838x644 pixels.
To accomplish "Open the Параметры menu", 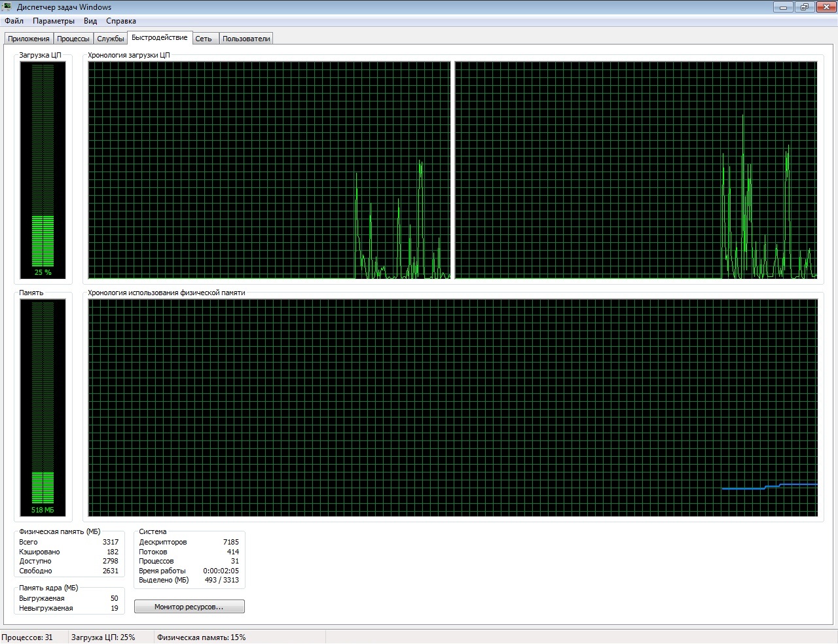I will [54, 21].
